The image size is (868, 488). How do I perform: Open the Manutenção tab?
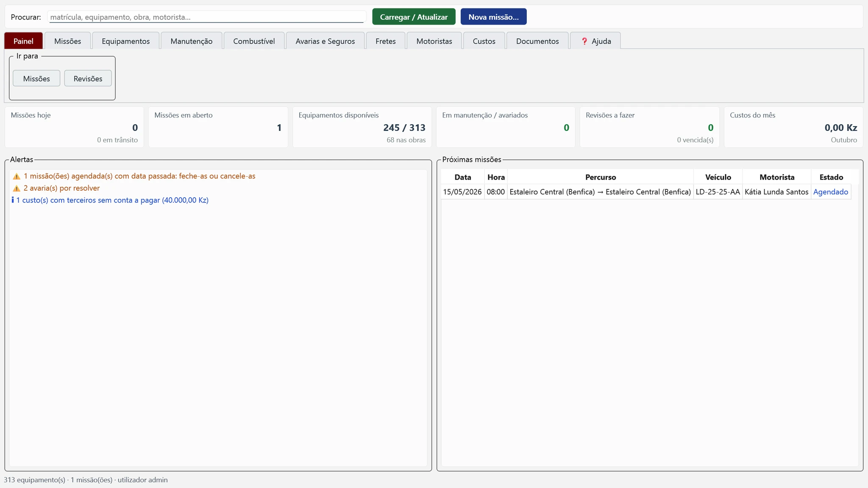click(192, 41)
